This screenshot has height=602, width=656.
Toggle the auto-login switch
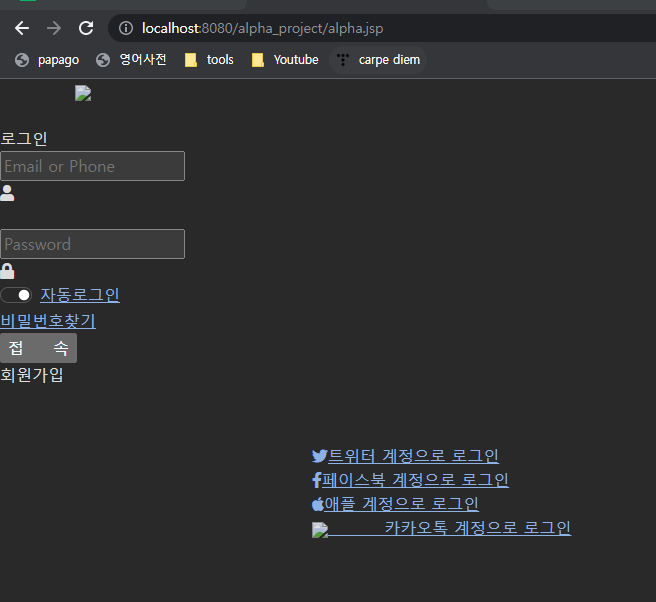tap(16, 295)
